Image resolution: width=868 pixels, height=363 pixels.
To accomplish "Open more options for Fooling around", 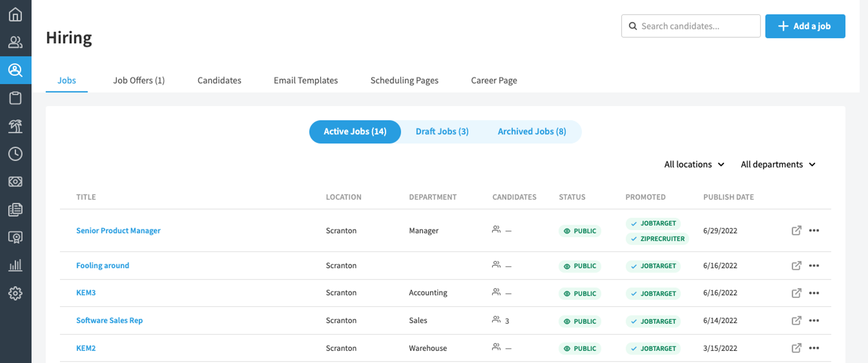I will click(814, 266).
